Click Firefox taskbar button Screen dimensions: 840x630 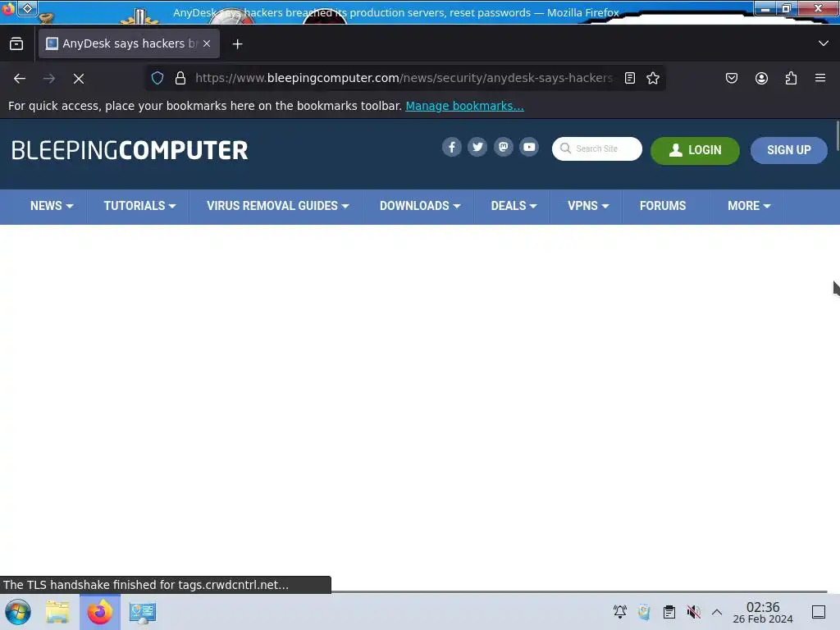tap(100, 612)
